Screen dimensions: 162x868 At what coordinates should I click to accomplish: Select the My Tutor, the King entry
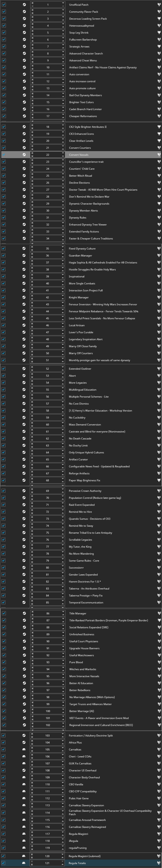(81, 547)
